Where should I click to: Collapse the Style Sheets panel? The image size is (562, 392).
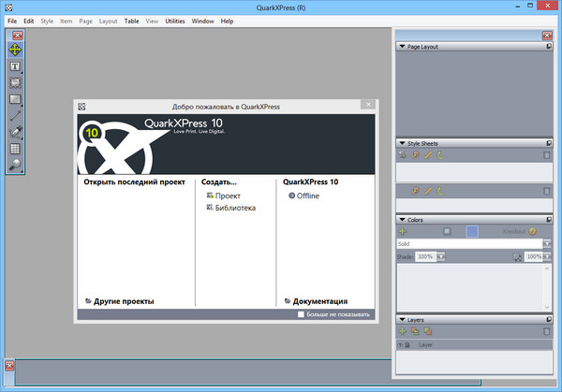pyautogui.click(x=403, y=143)
